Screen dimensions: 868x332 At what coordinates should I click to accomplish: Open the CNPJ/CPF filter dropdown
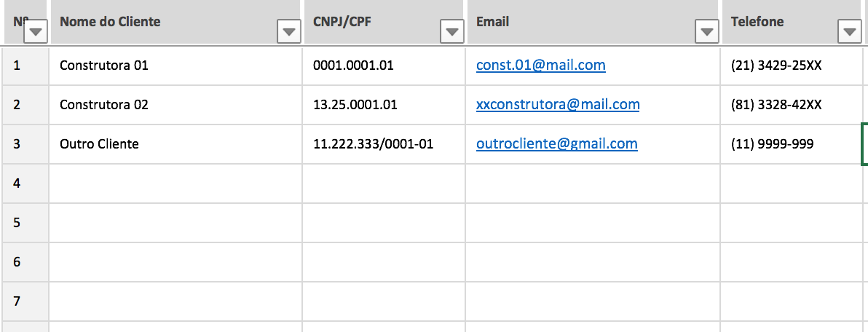(x=453, y=32)
